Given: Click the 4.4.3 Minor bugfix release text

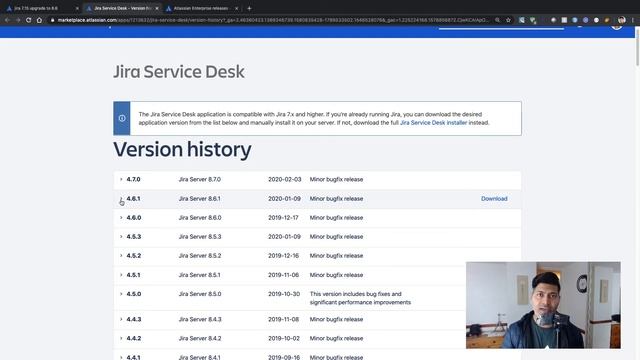Looking at the screenshot, I should pyautogui.click(x=336, y=319).
